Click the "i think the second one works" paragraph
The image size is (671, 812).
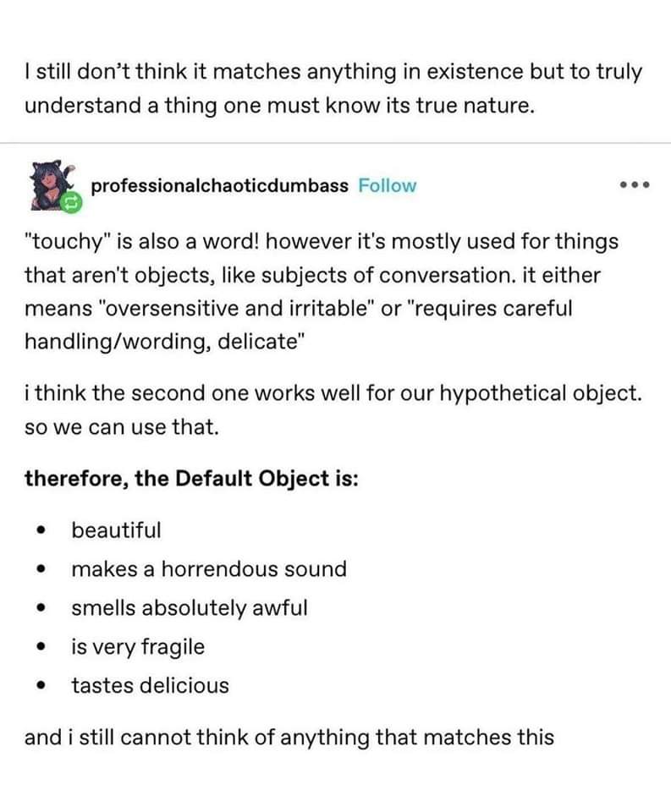point(333,410)
